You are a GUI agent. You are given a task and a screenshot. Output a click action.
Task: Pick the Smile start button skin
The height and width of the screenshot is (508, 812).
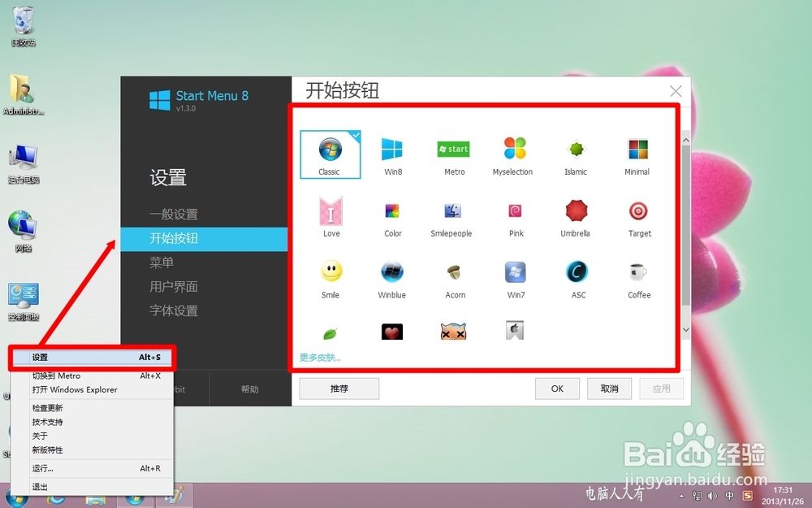tap(330, 279)
